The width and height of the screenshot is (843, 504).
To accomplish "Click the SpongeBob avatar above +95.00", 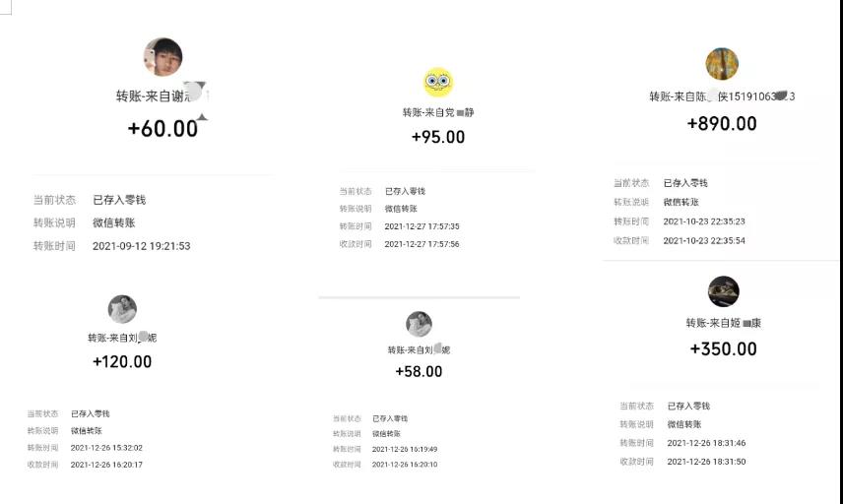I will pos(438,83).
